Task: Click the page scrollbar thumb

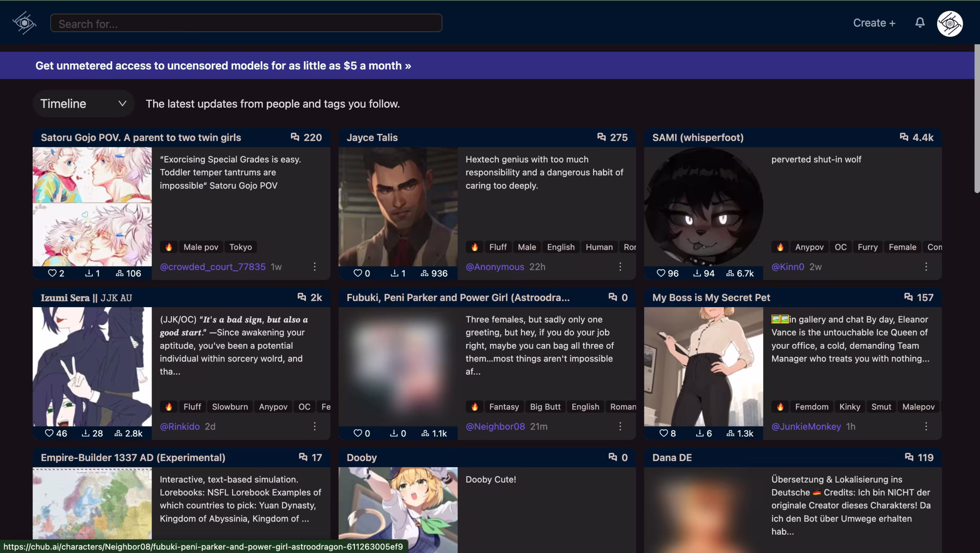Action: click(x=977, y=119)
